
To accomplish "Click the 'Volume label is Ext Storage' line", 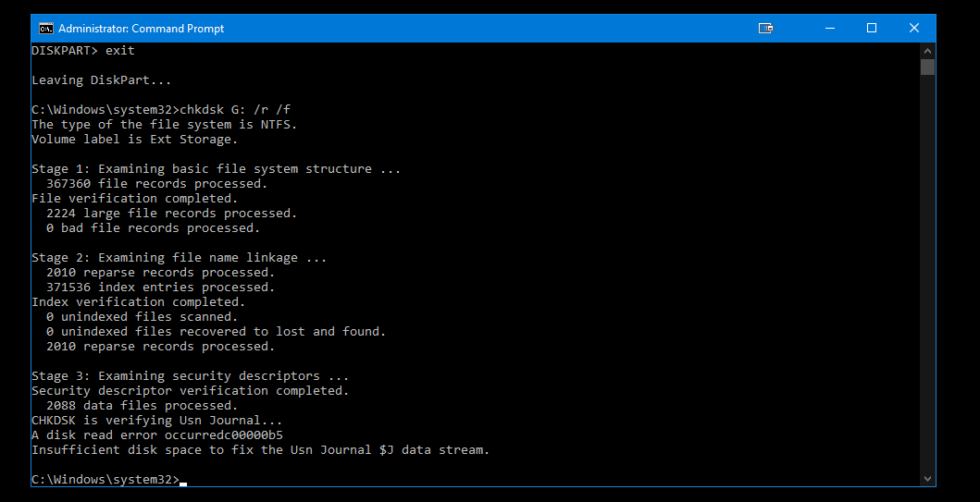I will point(135,140).
